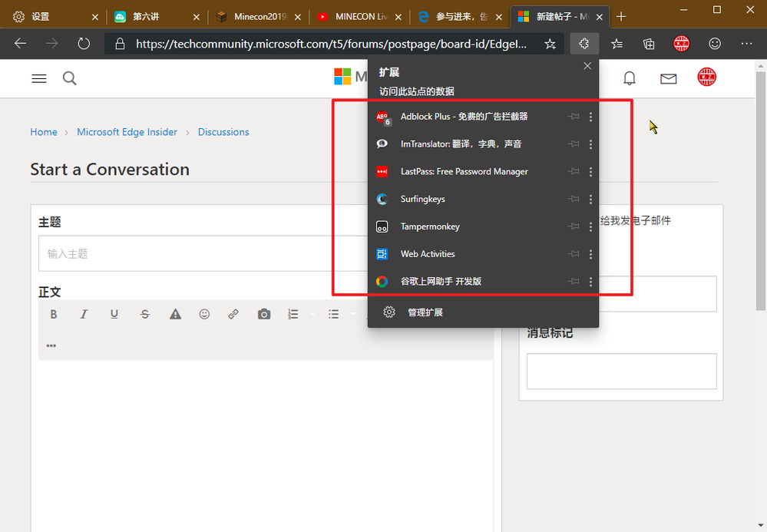Viewport: 767px width, 532px height.
Task: Insert a bulleted list
Action: coord(334,315)
